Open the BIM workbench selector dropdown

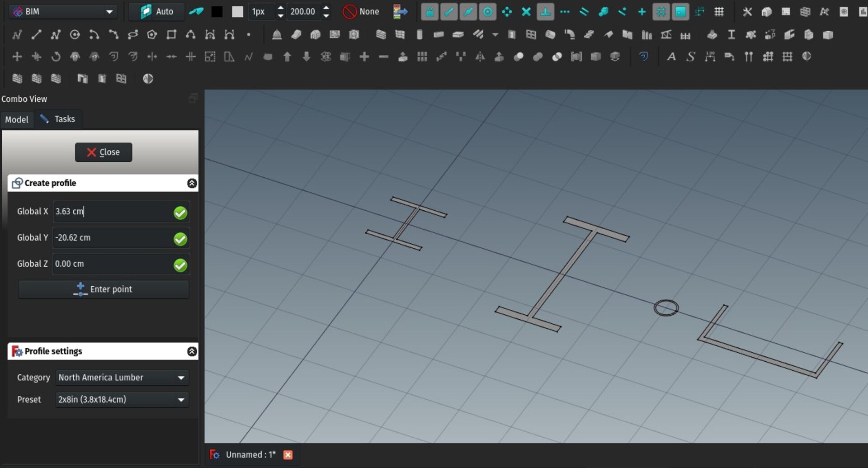(x=63, y=11)
